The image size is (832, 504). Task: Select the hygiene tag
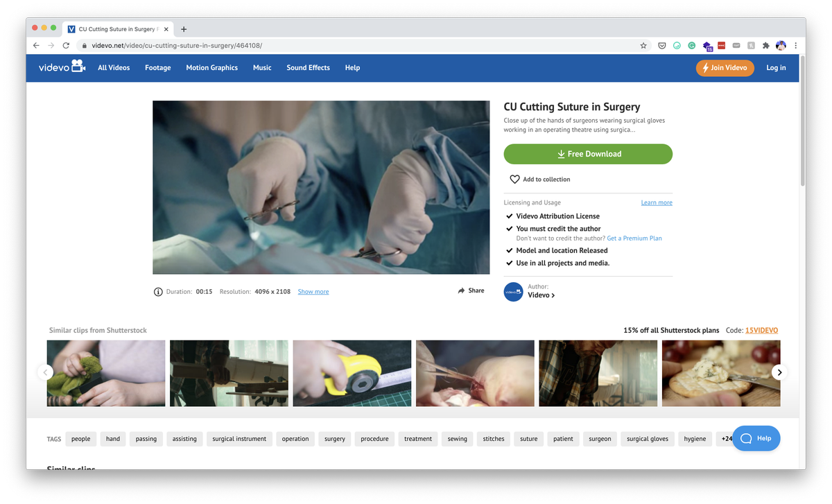[x=695, y=439]
